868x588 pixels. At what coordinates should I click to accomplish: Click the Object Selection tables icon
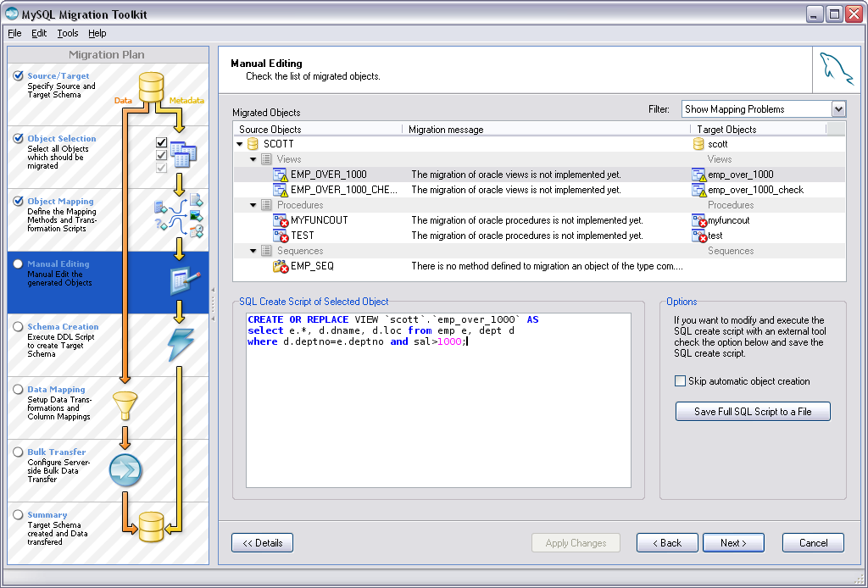coord(183,154)
